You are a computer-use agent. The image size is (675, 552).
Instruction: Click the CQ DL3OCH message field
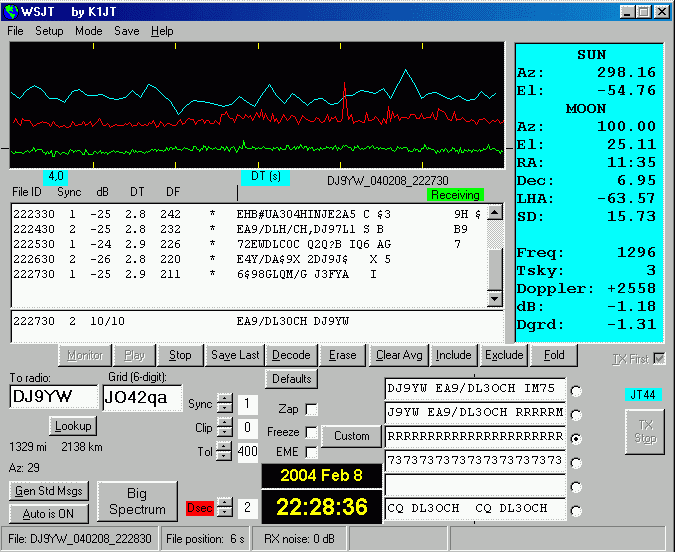tap(475, 509)
